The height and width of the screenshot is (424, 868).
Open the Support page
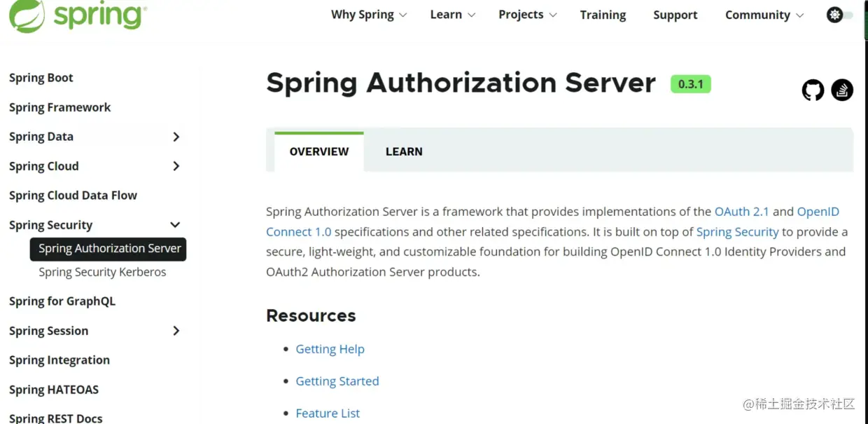coord(675,15)
